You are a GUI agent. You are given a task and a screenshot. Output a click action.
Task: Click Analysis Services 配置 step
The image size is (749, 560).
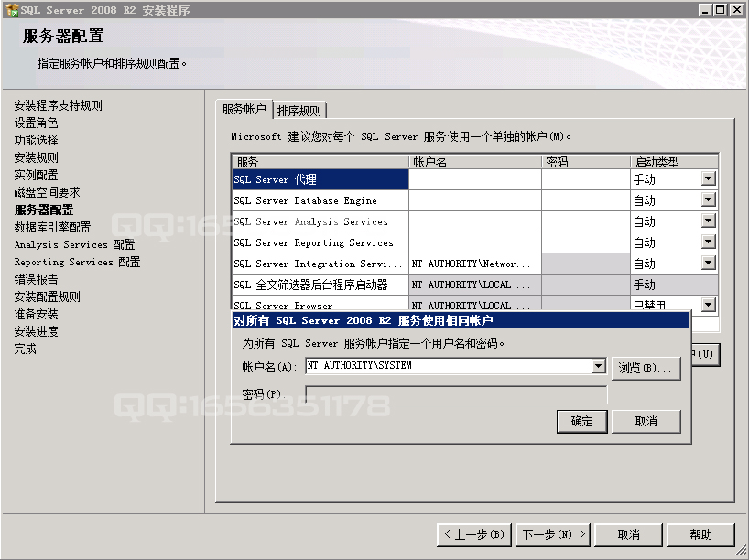click(x=74, y=244)
